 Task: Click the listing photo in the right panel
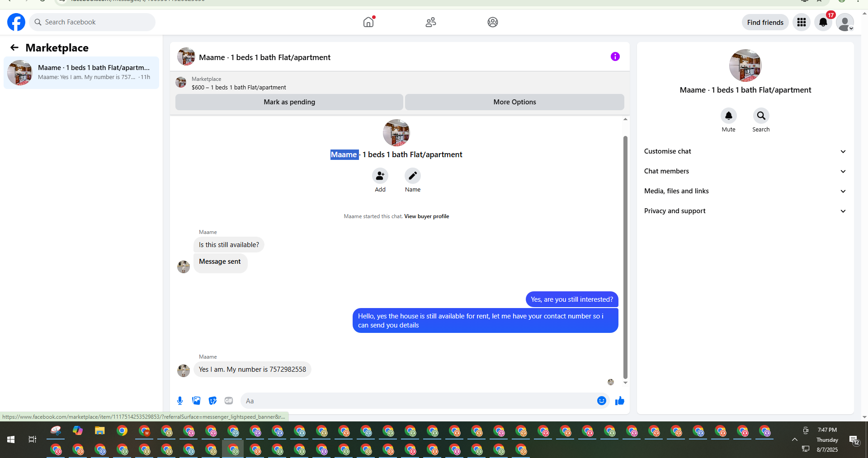[x=745, y=65]
